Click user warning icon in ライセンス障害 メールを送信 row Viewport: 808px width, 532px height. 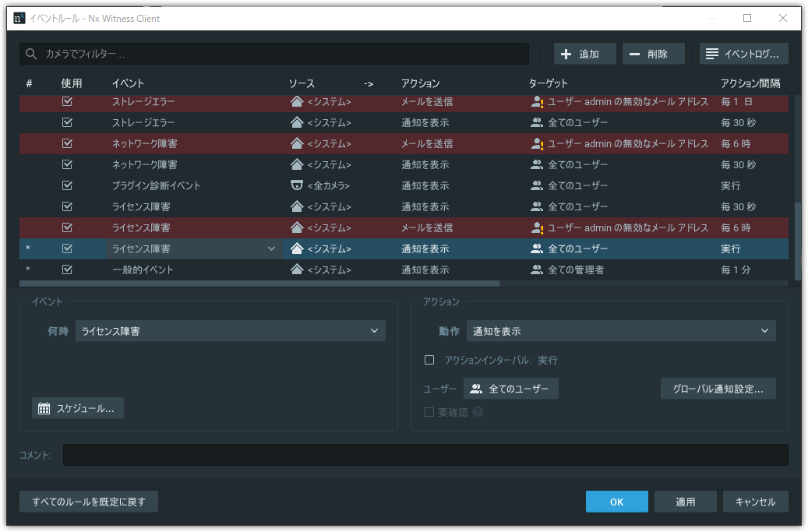point(537,228)
